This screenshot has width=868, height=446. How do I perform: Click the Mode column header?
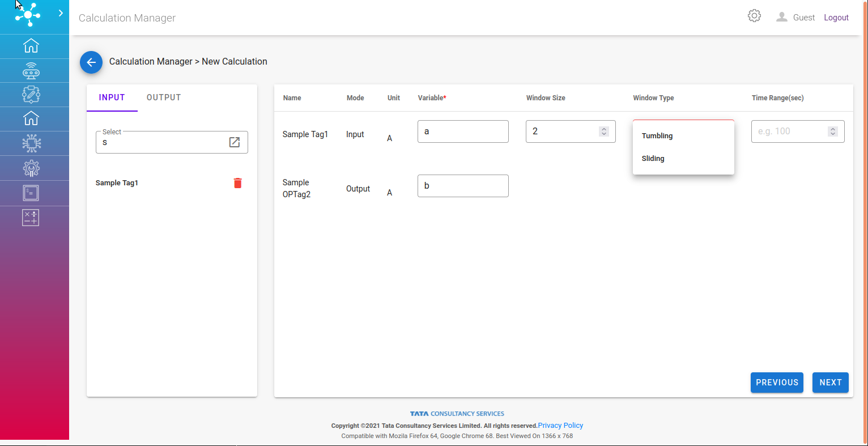pyautogui.click(x=355, y=98)
